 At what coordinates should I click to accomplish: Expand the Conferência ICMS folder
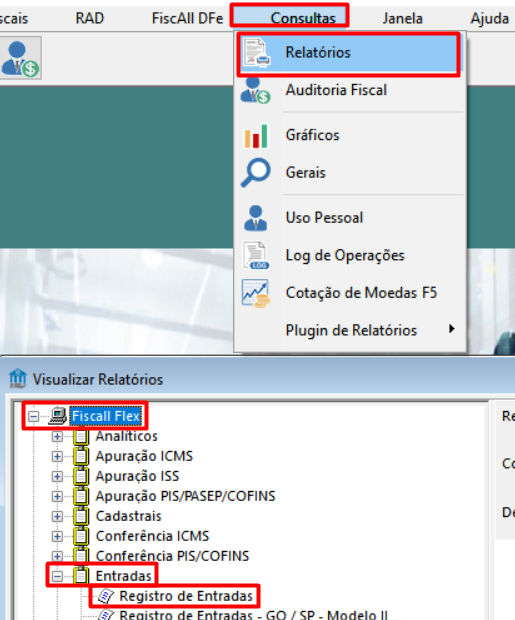coord(57,536)
